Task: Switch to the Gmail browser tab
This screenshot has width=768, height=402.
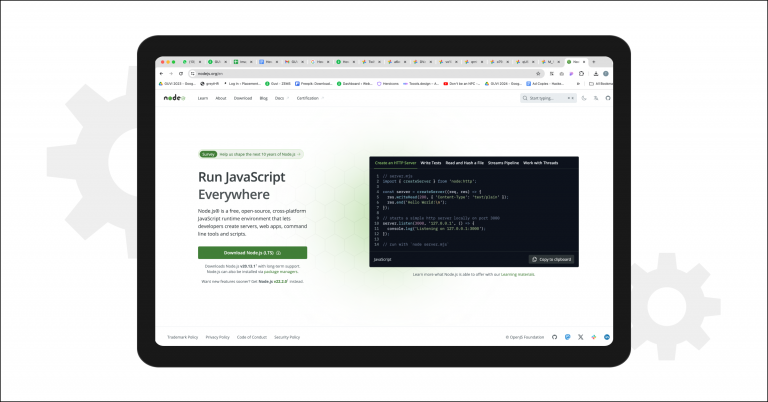Action: click(x=292, y=62)
